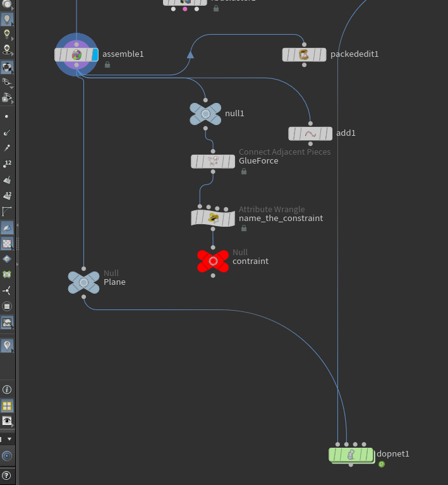
Task: Click the blue diamond display option icon
Action: [7, 258]
